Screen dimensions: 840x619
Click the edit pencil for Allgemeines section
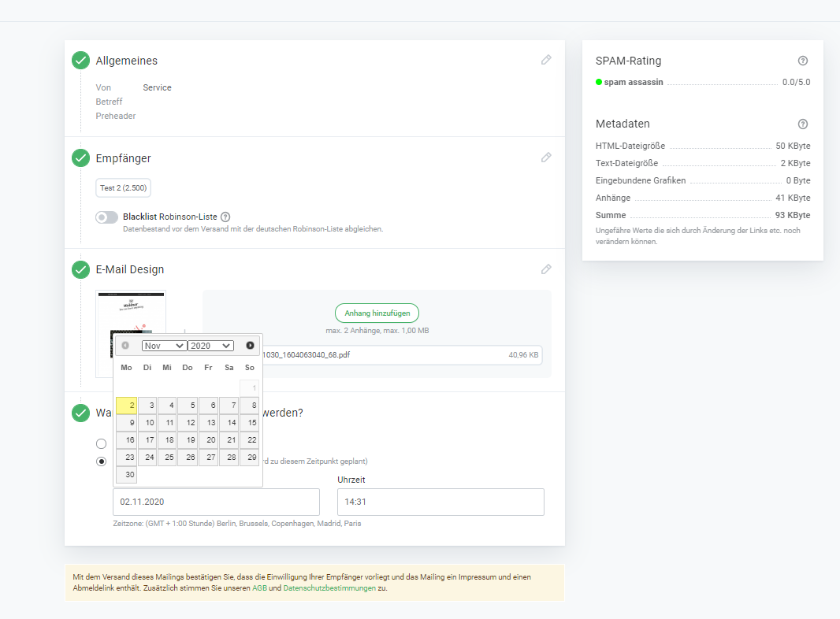[546, 60]
